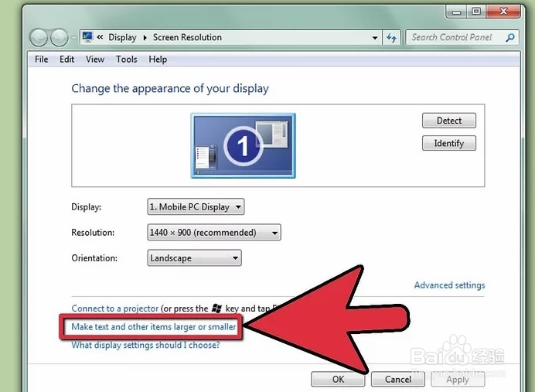This screenshot has width=535, height=392.
Task: Click the Control Panel icon in address bar
Action: [x=87, y=37]
